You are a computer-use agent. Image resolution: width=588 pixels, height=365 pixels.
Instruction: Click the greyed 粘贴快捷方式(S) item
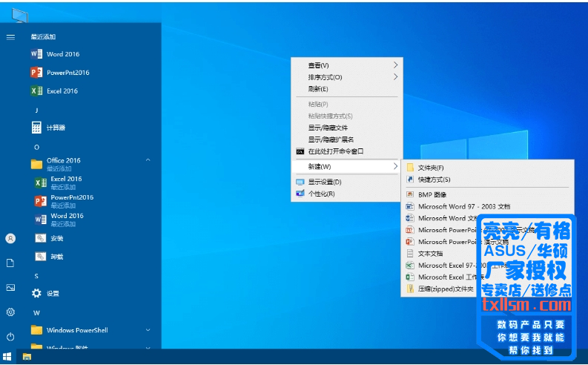pyautogui.click(x=347, y=116)
